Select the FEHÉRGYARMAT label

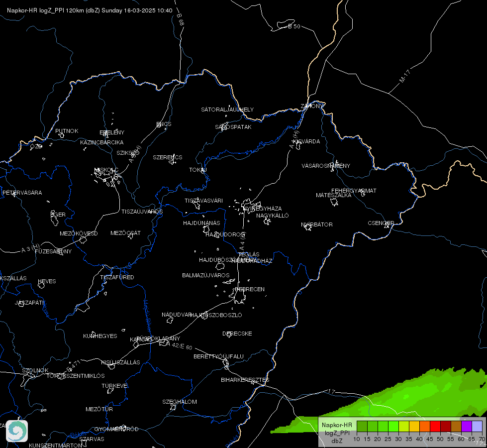pos(354,191)
